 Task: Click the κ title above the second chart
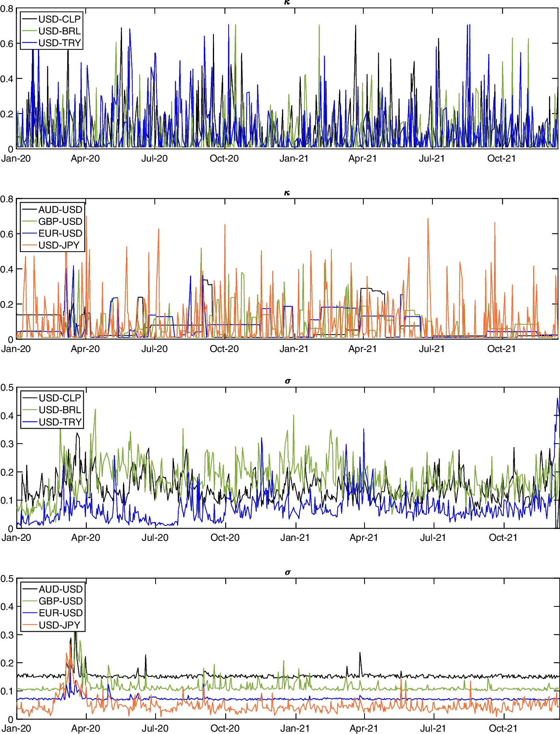point(287,193)
